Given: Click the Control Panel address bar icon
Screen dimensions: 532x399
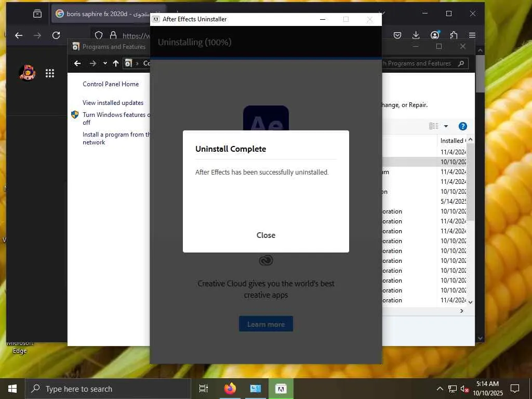Looking at the screenshot, I should point(128,63).
